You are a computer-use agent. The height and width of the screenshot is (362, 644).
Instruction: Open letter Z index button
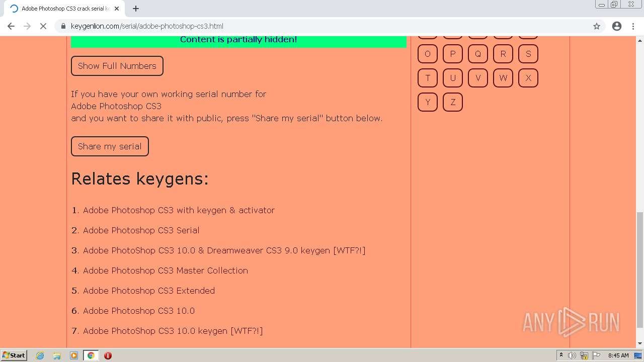click(453, 102)
